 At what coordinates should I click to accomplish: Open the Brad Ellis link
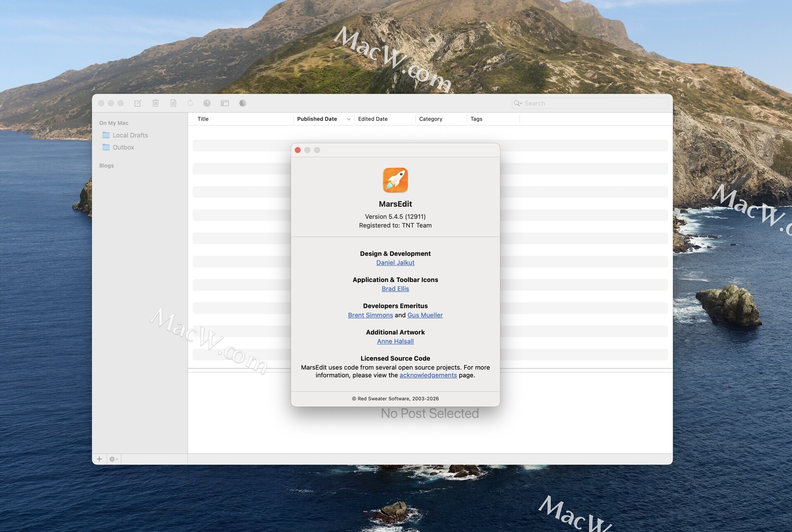tap(395, 289)
